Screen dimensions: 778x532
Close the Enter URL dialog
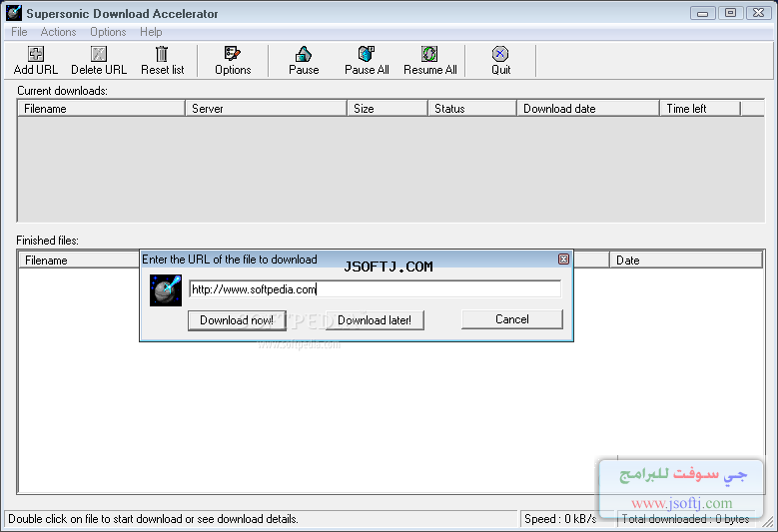(x=563, y=260)
